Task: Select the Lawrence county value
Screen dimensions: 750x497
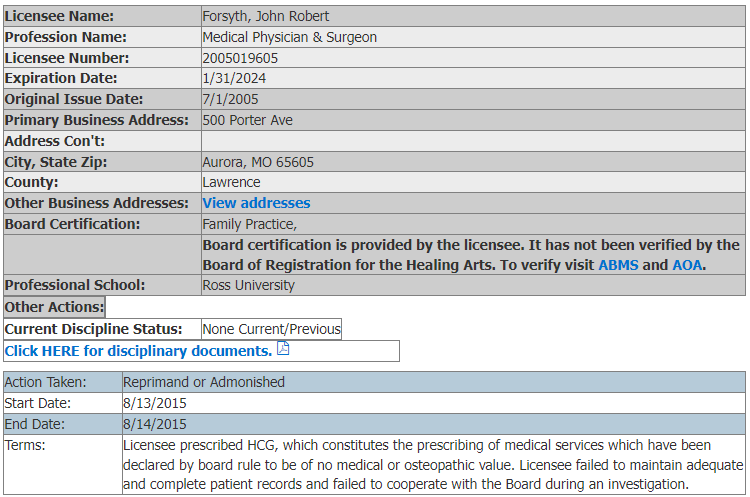Action: tap(231, 182)
